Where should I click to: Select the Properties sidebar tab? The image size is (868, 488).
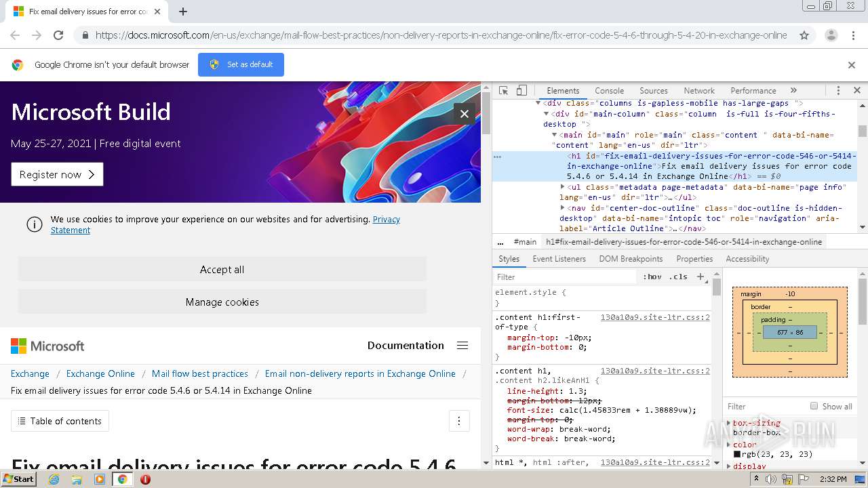coord(694,259)
